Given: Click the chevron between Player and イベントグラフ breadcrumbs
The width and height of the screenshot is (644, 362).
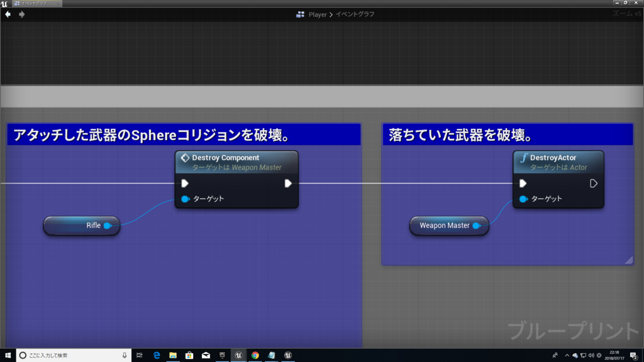Looking at the screenshot, I should pos(332,14).
